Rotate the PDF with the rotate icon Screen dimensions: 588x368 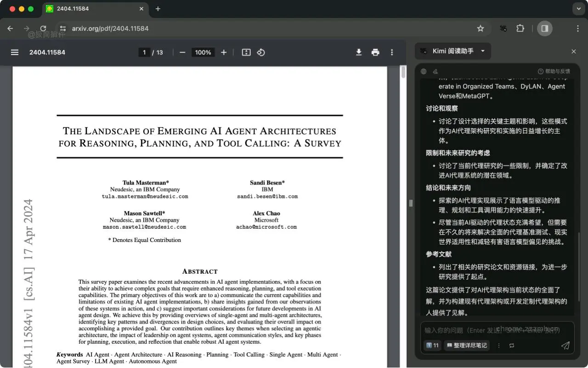[x=261, y=52]
